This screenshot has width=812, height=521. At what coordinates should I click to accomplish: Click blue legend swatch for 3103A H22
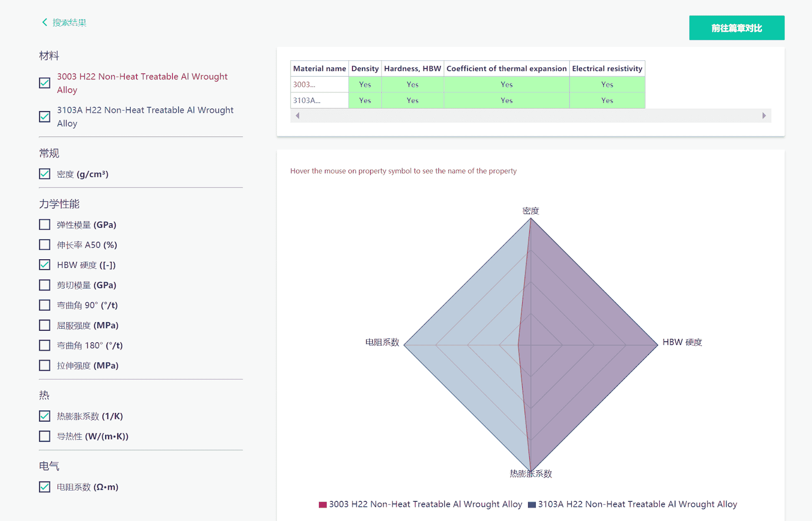tap(532, 505)
